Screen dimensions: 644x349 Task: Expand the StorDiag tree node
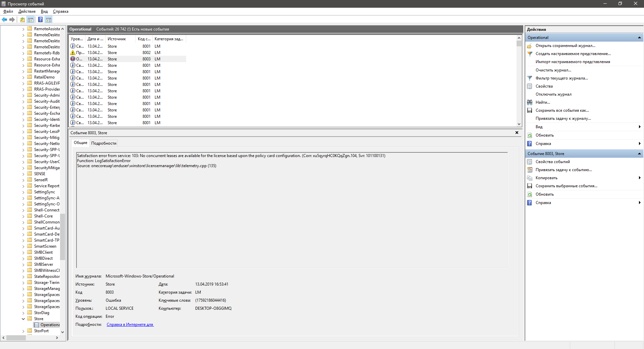(23, 313)
